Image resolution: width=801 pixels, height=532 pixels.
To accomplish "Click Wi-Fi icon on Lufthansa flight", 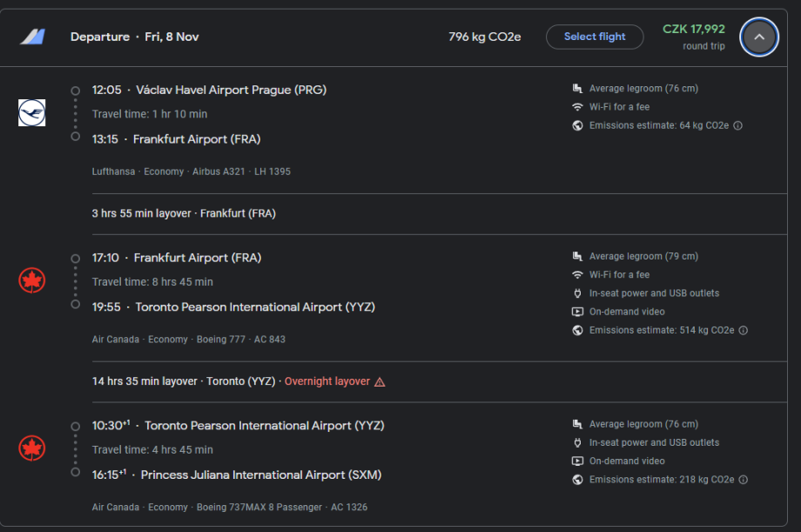I will (x=577, y=107).
